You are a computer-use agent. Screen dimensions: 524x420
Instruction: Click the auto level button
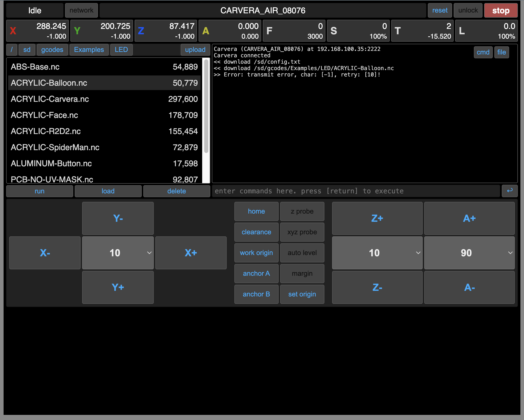(302, 253)
